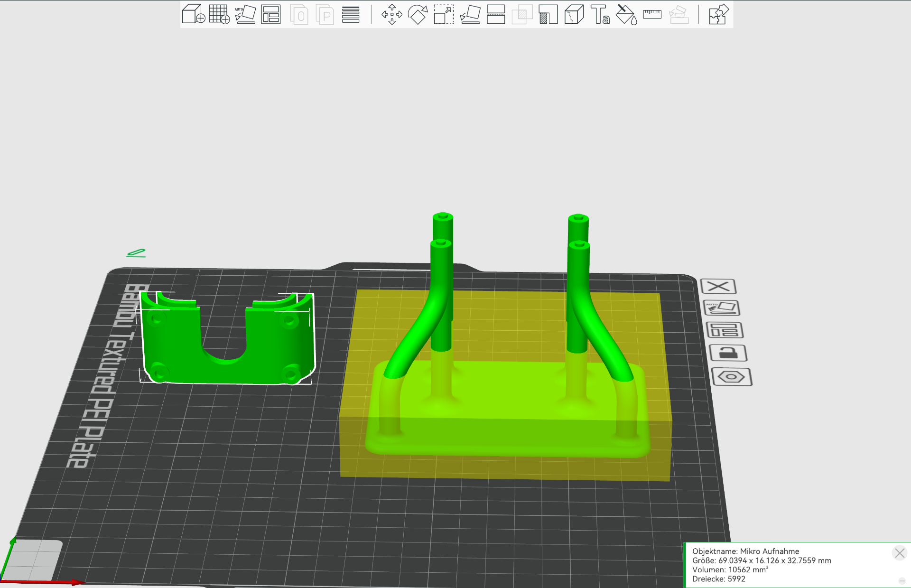911x588 pixels.
Task: Select the Move tool
Action: (392, 14)
